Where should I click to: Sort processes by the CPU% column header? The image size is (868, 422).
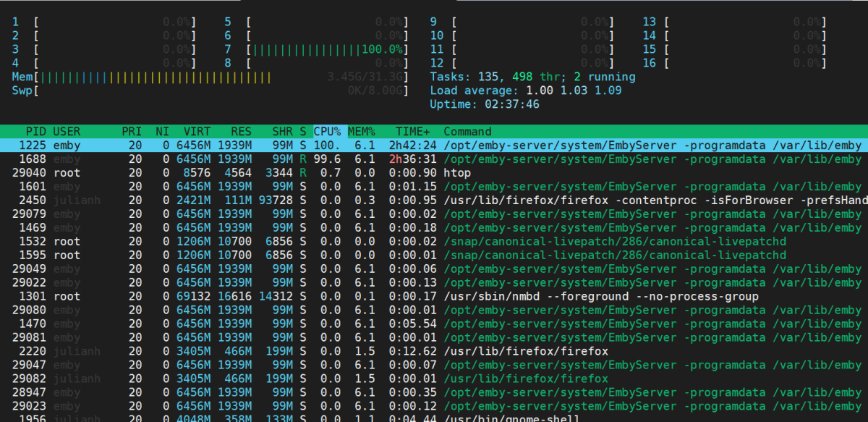click(x=329, y=132)
